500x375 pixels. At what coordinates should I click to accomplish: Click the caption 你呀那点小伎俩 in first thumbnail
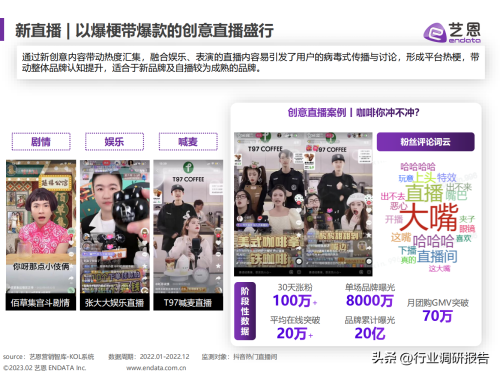click(41, 267)
